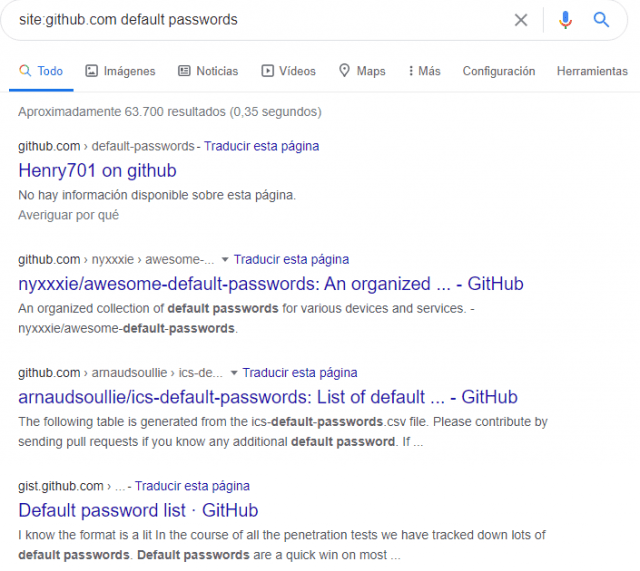The height and width of the screenshot is (571, 640).
Task: Open the Más options menu
Action: 424,71
